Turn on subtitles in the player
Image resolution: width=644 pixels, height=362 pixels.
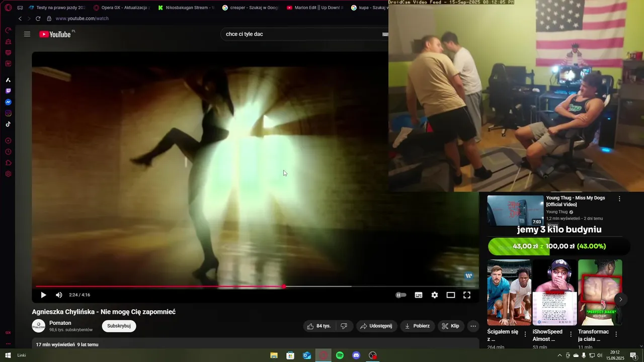tap(419, 295)
